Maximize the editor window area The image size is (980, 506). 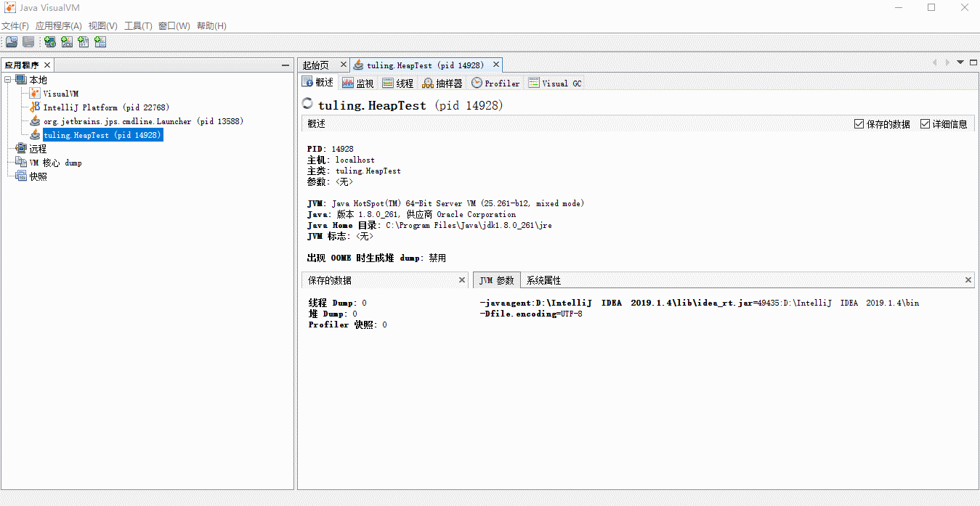coord(973,62)
